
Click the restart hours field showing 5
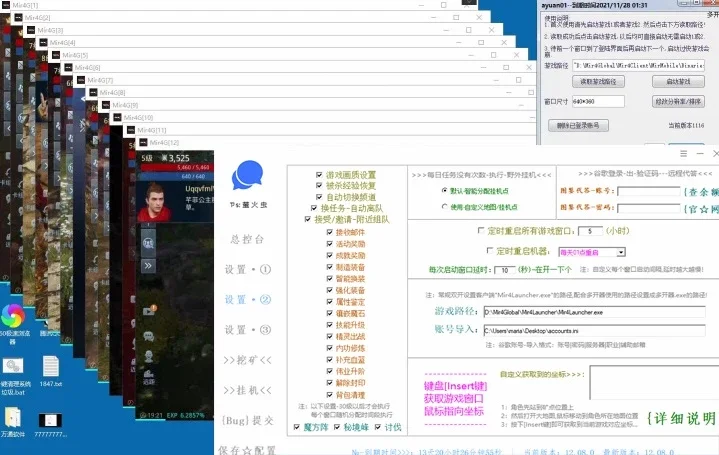[x=590, y=231]
